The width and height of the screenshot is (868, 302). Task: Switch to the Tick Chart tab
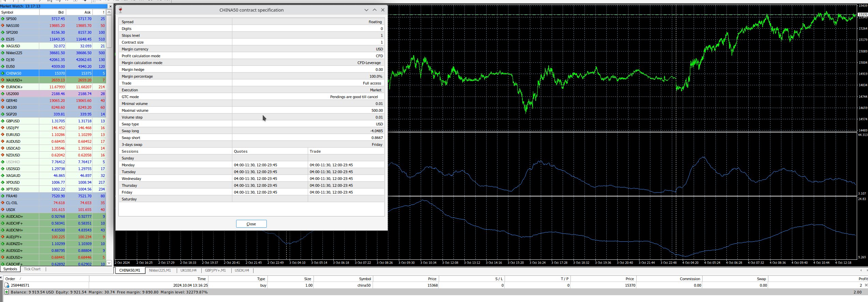tap(32, 269)
